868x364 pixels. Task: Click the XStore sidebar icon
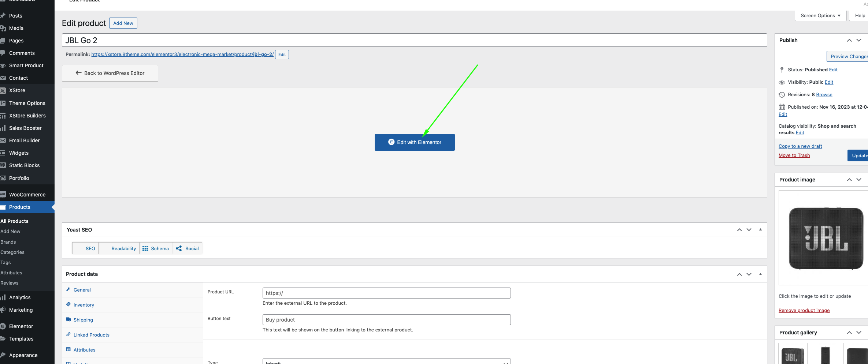3,90
